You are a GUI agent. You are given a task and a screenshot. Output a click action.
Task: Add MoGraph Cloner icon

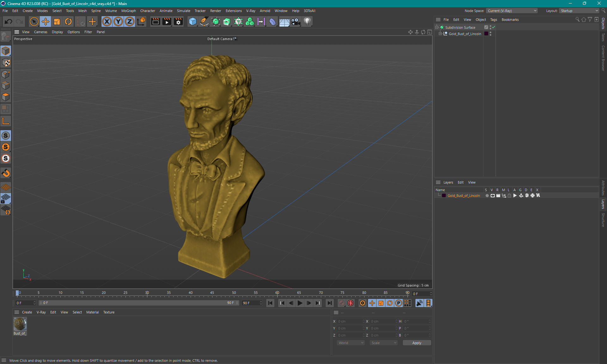point(250,21)
